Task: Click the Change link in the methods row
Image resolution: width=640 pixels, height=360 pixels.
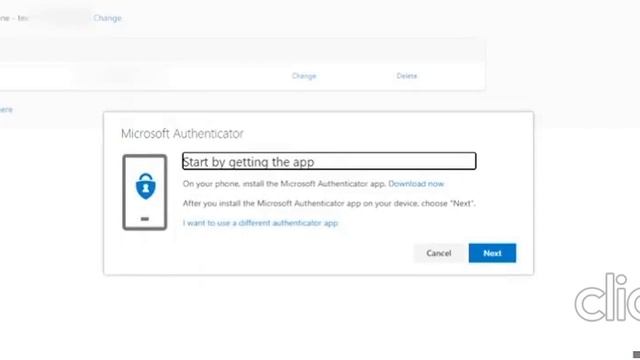Action: point(304,76)
